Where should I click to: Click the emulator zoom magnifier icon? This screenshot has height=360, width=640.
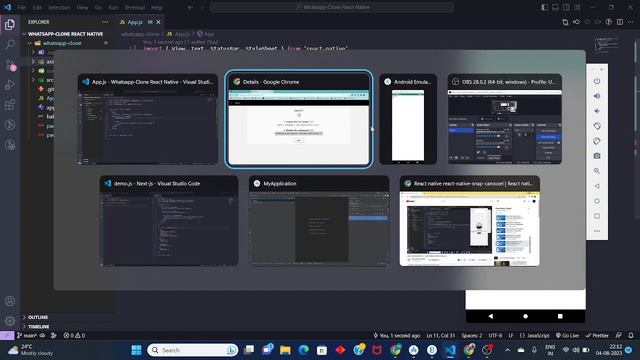pyautogui.click(x=597, y=171)
